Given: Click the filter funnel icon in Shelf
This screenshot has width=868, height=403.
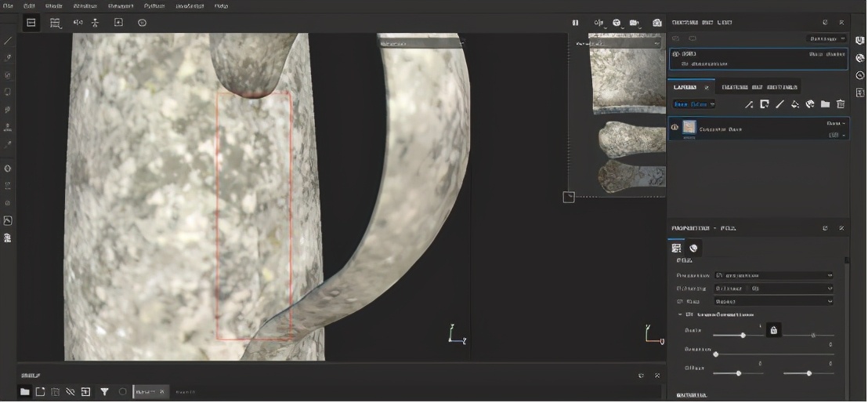Looking at the screenshot, I should tap(104, 391).
